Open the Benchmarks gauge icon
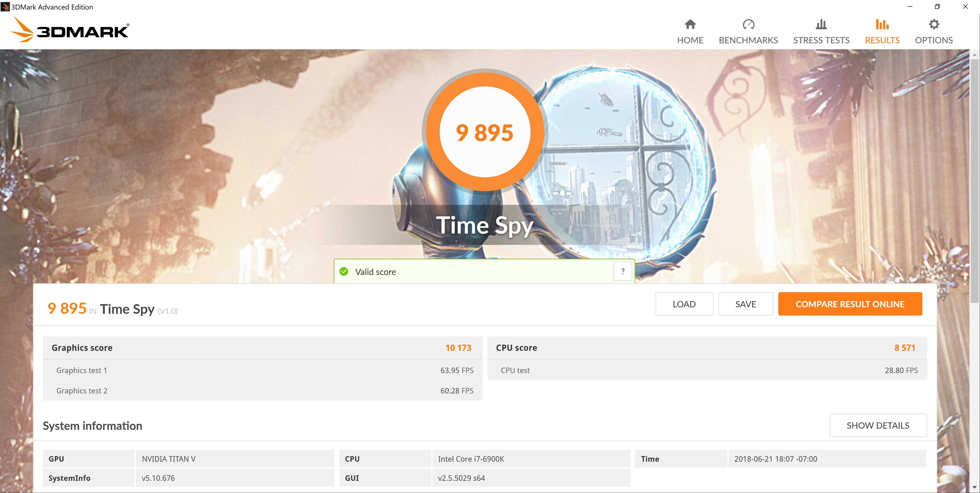 [x=748, y=24]
